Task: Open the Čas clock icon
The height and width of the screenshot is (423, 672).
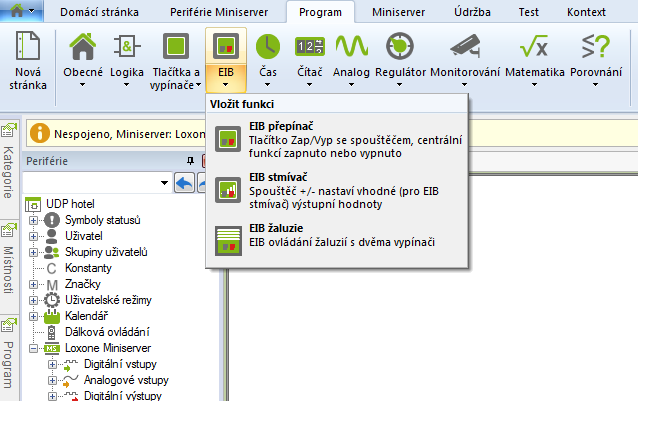Action: (x=268, y=46)
